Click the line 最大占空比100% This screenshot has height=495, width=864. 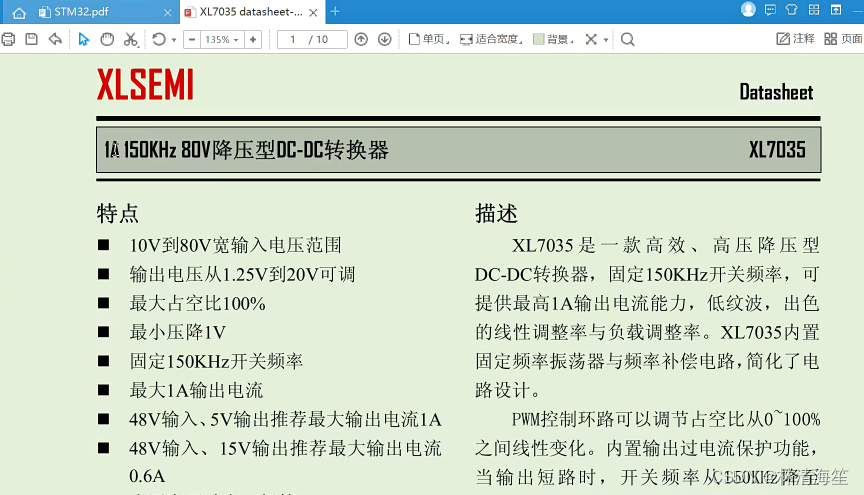point(197,303)
